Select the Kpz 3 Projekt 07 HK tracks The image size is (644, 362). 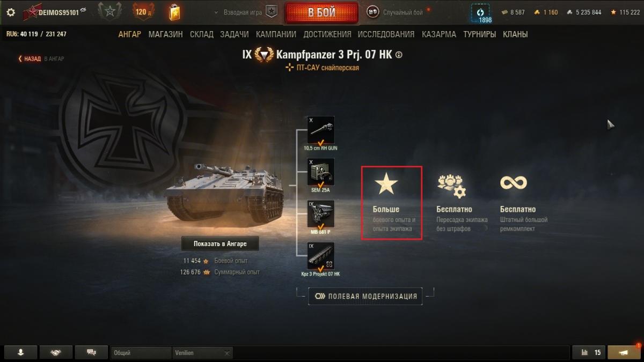click(321, 256)
